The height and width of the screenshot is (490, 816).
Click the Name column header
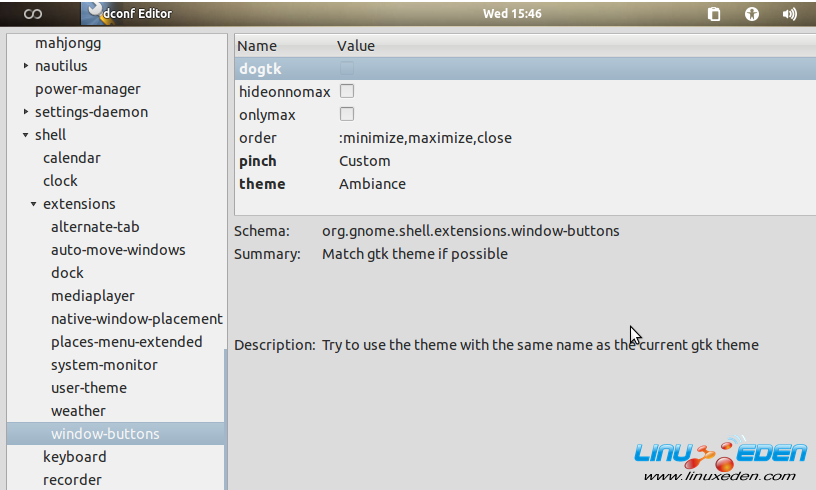(x=257, y=46)
